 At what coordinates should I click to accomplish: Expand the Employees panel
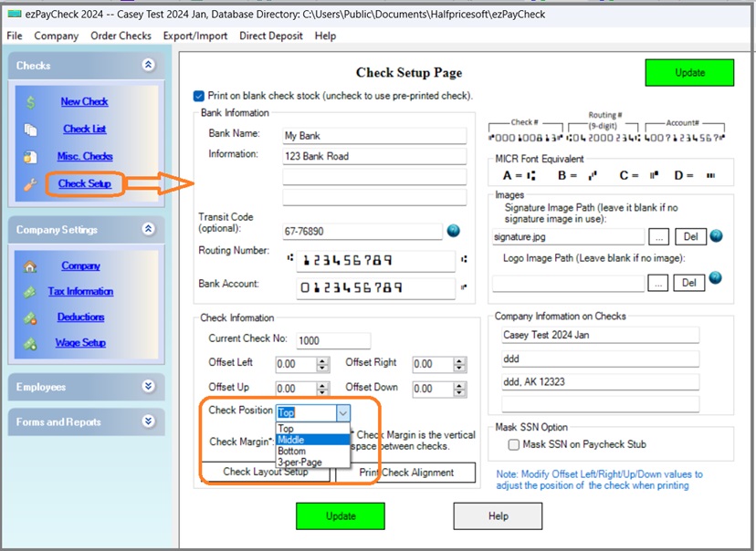pyautogui.click(x=147, y=387)
